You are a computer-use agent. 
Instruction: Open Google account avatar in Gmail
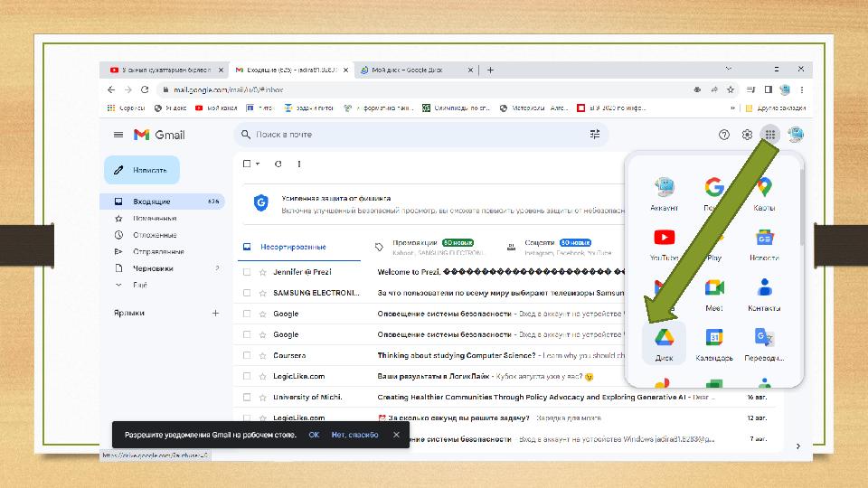coord(796,134)
